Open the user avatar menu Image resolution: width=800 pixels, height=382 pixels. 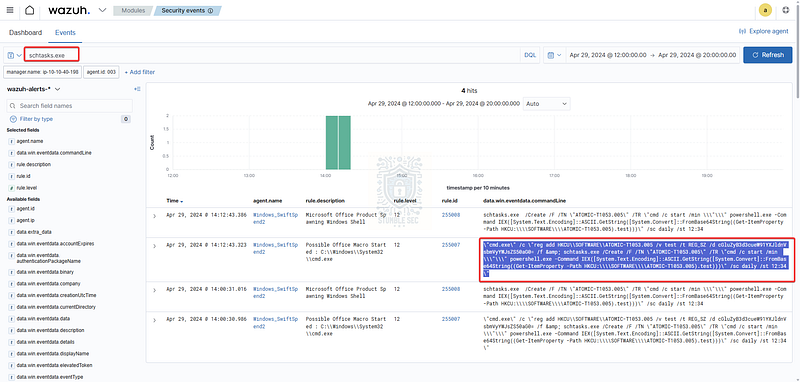point(765,10)
